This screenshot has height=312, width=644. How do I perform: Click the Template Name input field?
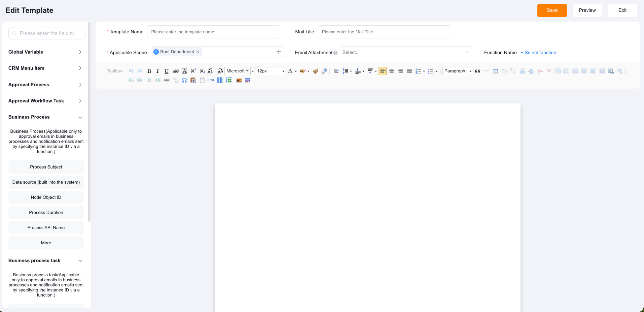click(x=214, y=32)
